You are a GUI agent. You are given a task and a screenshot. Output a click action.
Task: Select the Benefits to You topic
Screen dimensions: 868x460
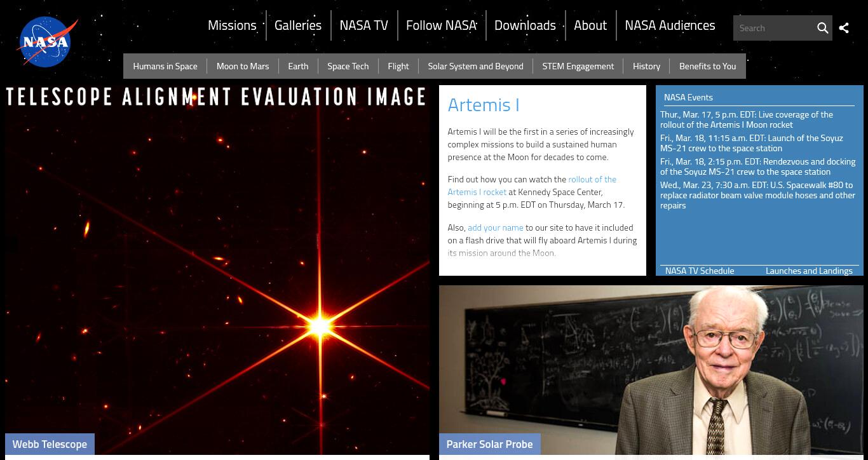[x=707, y=66]
